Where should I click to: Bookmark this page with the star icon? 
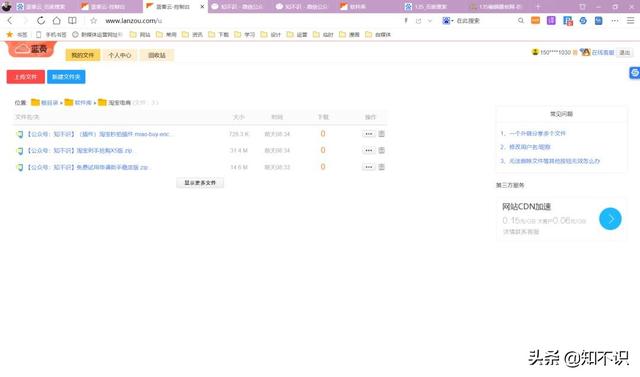(x=93, y=20)
